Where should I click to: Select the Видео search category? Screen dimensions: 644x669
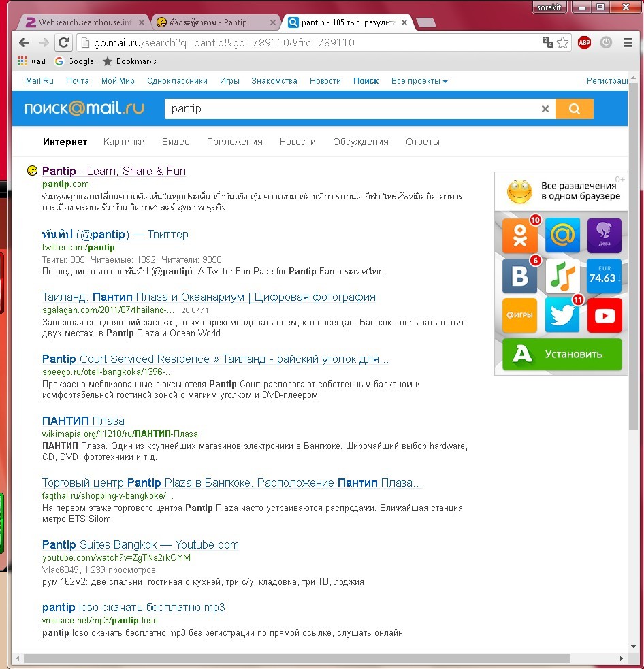coord(176,142)
